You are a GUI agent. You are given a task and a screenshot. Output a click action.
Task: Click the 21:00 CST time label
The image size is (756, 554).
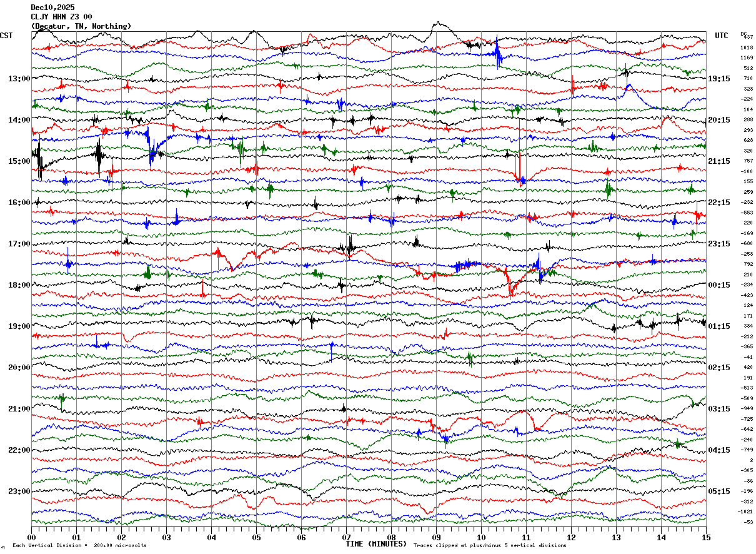19,409
